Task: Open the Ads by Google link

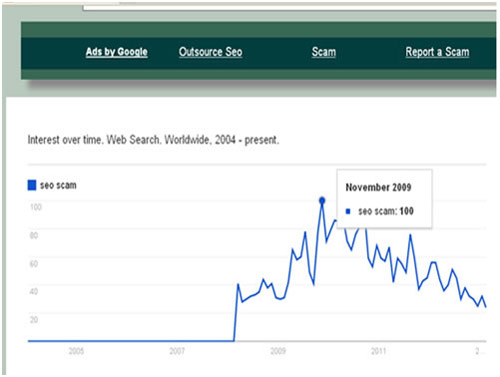Action: 116,52
